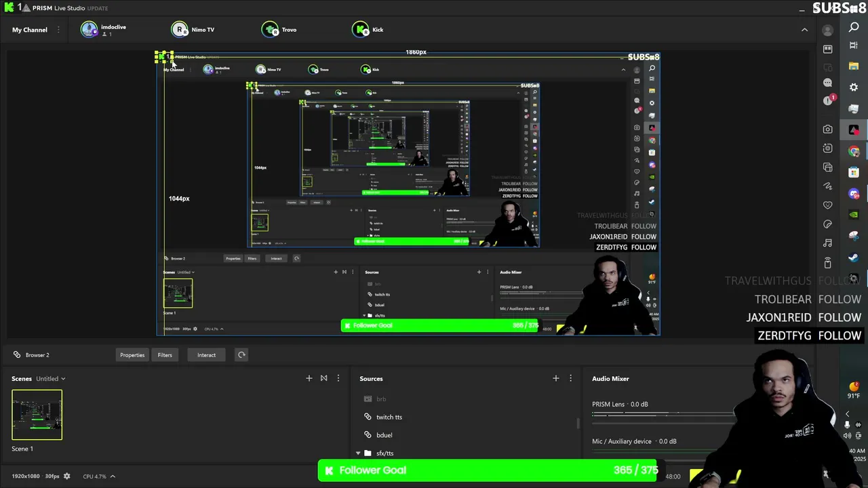Open the profile avatar in PRISM sidebar
This screenshot has width=868, height=488.
pyautogui.click(x=827, y=30)
